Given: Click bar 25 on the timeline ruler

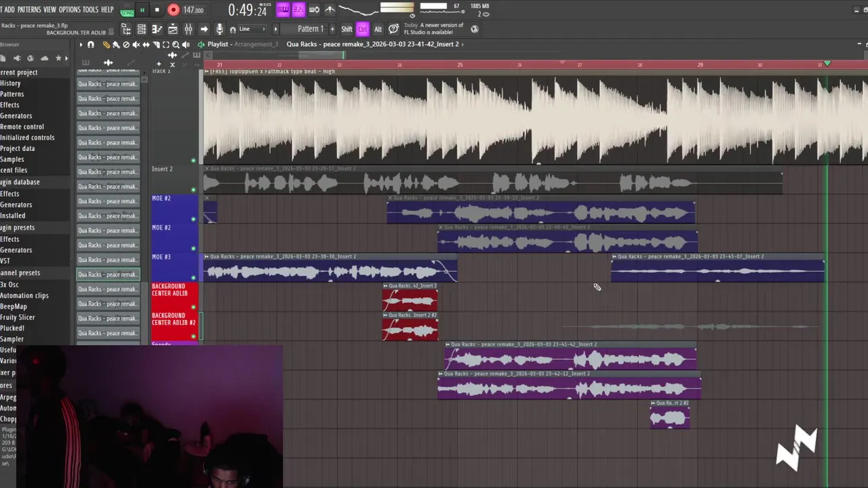Looking at the screenshot, I should pyautogui.click(x=460, y=65).
